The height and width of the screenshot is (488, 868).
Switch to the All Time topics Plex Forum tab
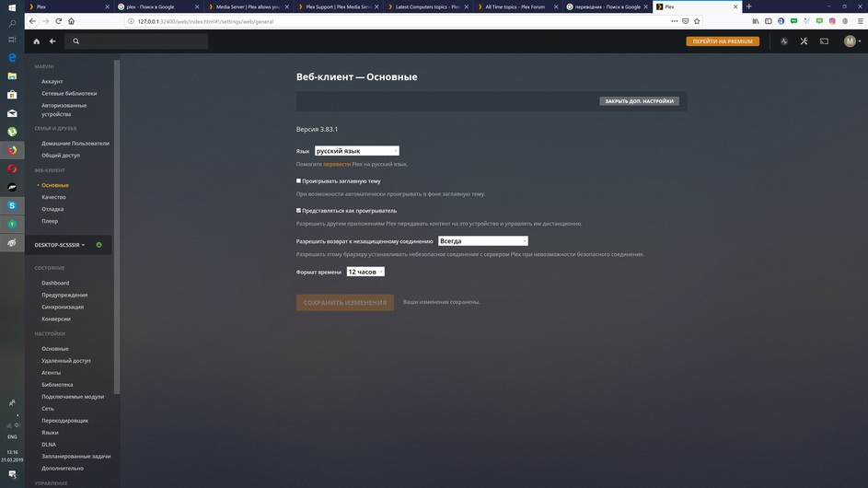(x=516, y=6)
